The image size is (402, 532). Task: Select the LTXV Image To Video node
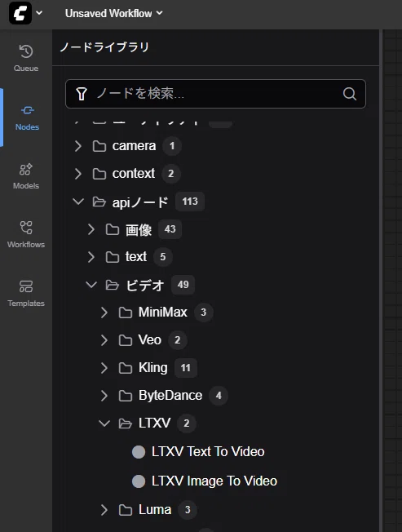[x=214, y=481]
